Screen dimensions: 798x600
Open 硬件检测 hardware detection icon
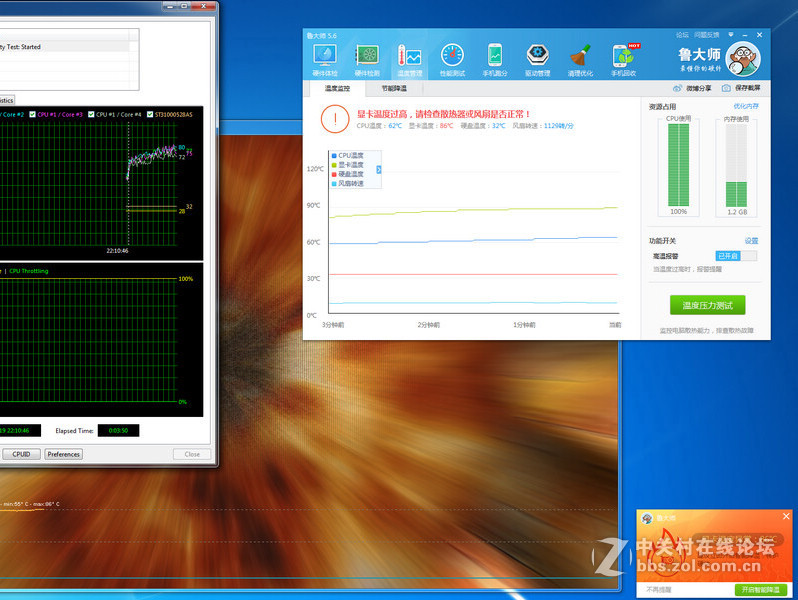[368, 58]
